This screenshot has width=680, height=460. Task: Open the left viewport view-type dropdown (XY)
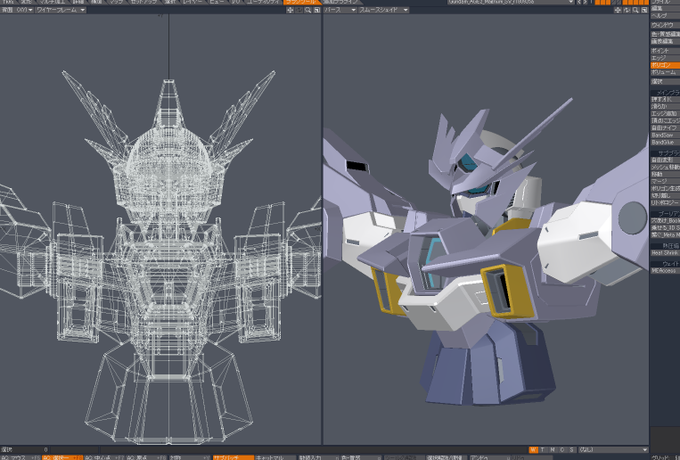coord(17,10)
